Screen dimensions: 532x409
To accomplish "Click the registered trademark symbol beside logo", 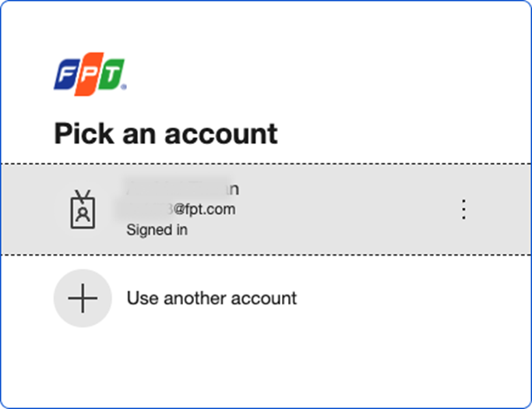I will [124, 86].
